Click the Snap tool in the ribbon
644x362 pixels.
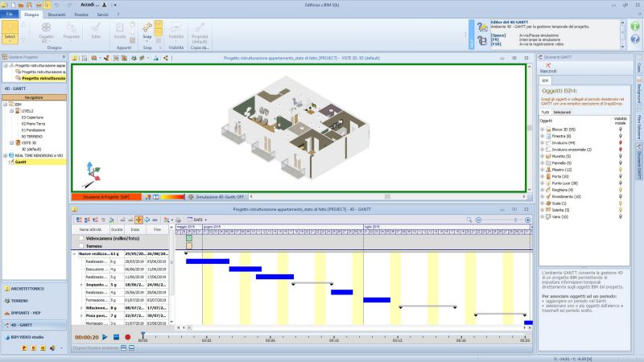click(147, 31)
